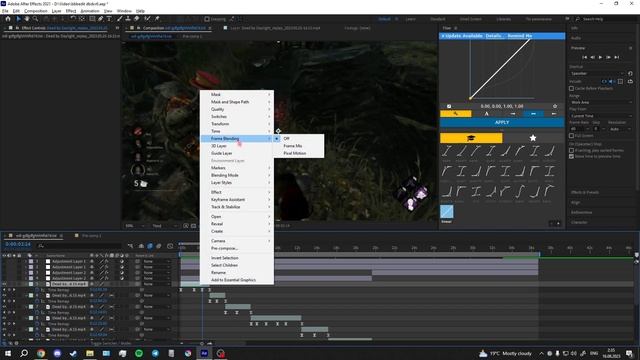The height and width of the screenshot is (360, 640).
Task: Click the Hide Shy Layers timeline icon
Action: (x=141, y=246)
